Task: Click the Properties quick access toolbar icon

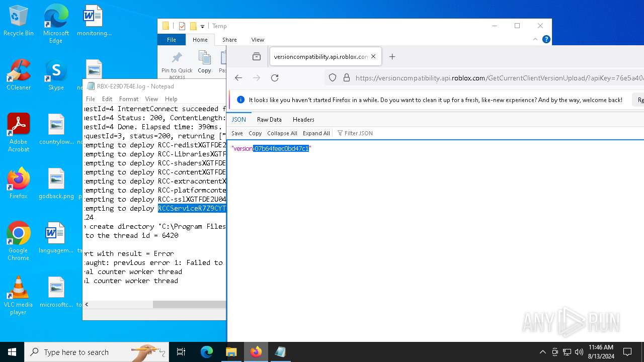Action: point(182,26)
